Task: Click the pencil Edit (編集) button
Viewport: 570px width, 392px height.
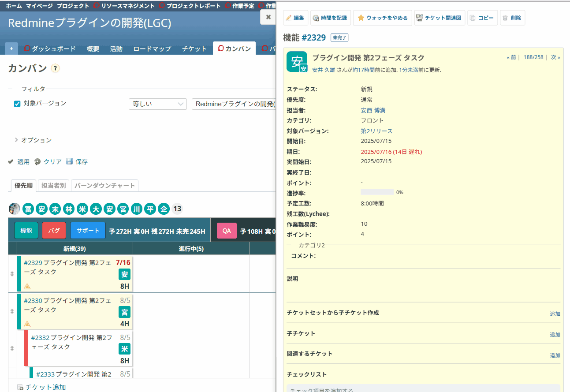Action: click(x=295, y=18)
